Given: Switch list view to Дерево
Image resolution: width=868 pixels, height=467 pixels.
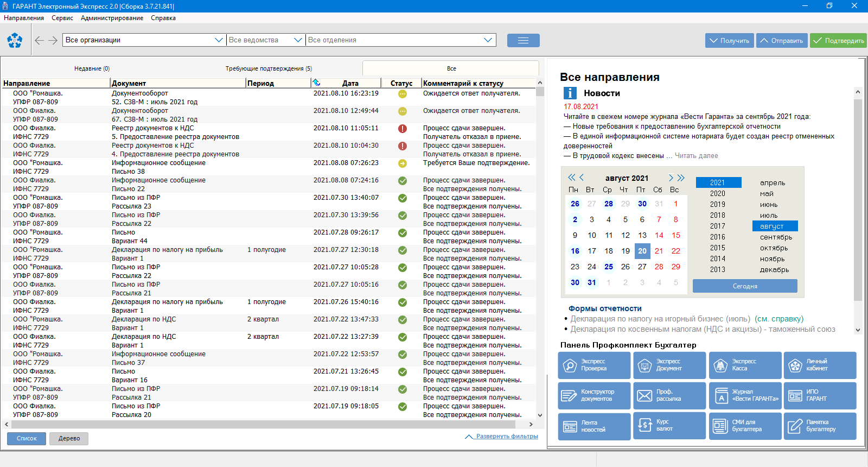Looking at the screenshot, I should click(69, 438).
